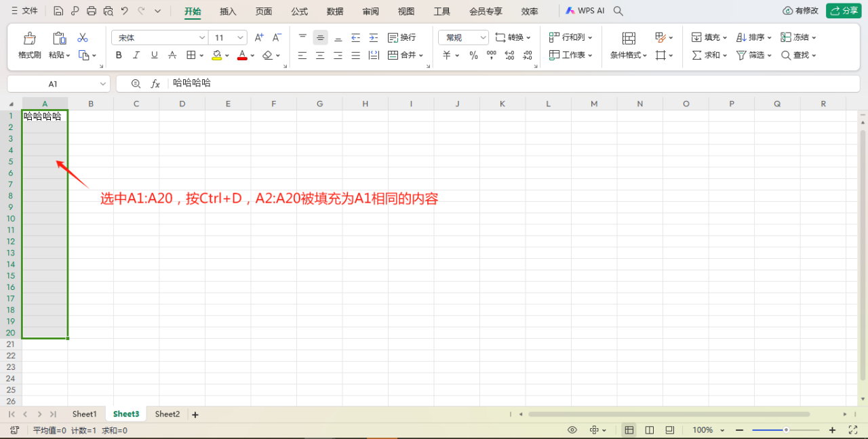This screenshot has width=868, height=439.
Task: Open the Sheet1 tab
Action: [85, 414]
